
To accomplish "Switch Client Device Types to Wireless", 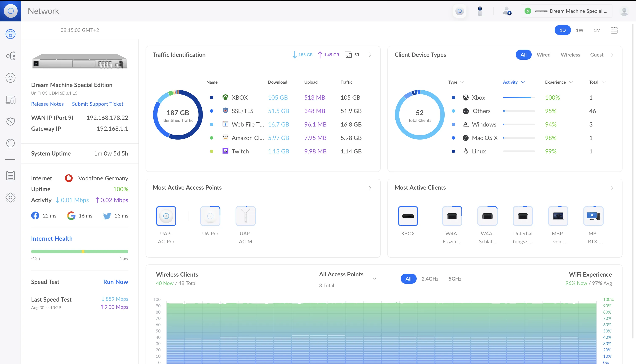I will tap(570, 54).
